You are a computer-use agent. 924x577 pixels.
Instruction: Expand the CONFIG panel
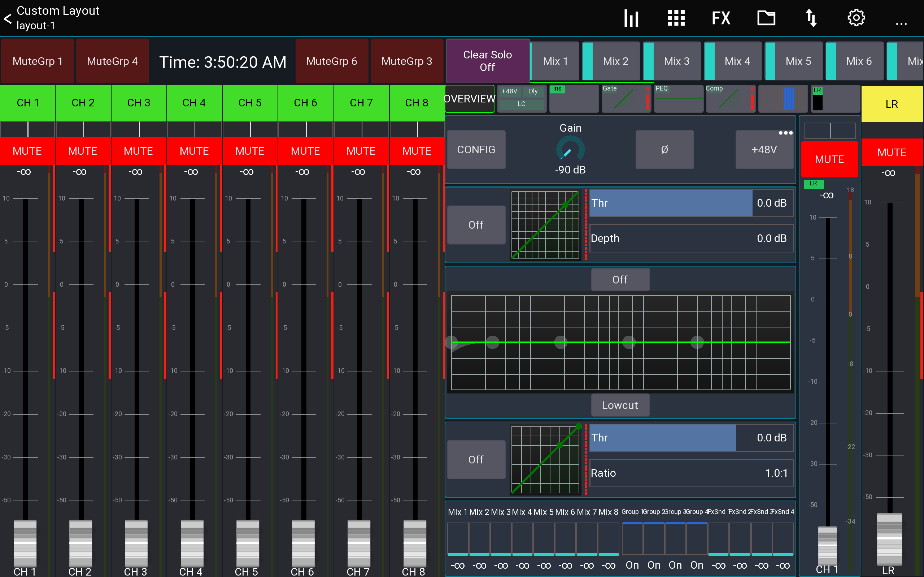[476, 150]
